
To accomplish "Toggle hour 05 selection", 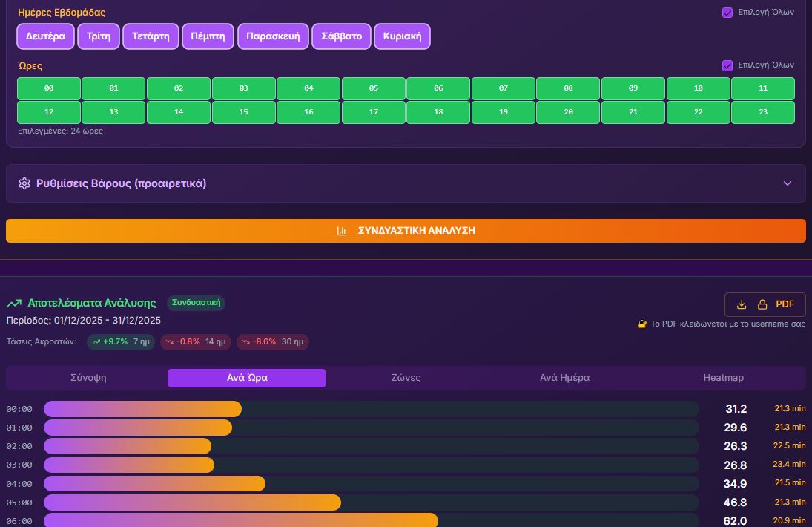I will pos(374,88).
